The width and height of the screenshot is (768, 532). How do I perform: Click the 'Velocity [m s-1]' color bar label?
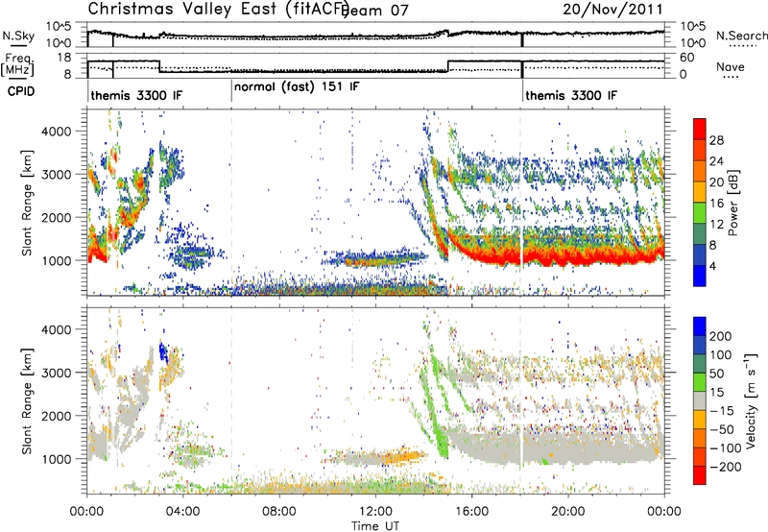(x=750, y=400)
